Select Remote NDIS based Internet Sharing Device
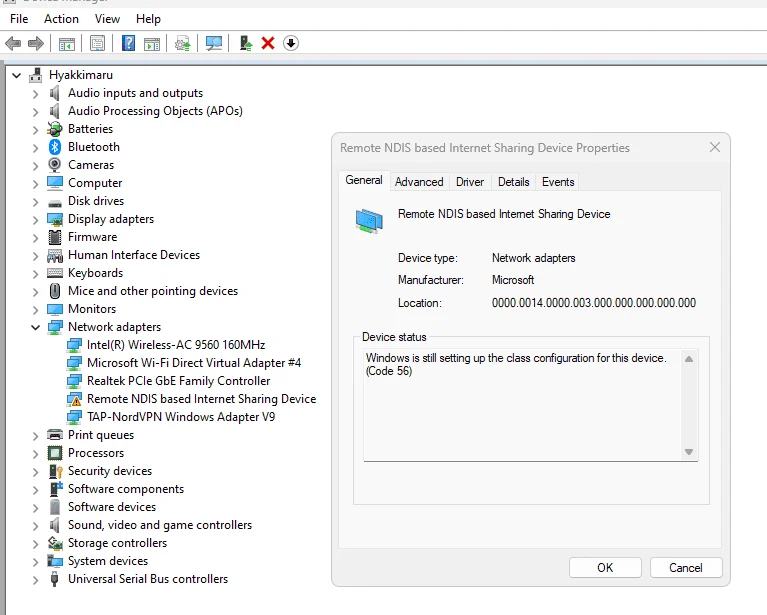767x615 pixels. [202, 399]
